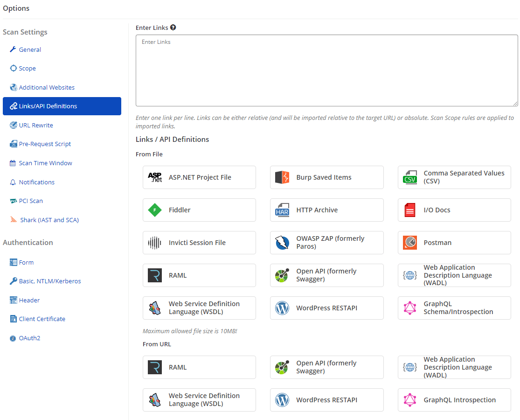This screenshot has width=520, height=420.
Task: Choose Open API (formerly Swagger) from URL
Action: click(326, 367)
